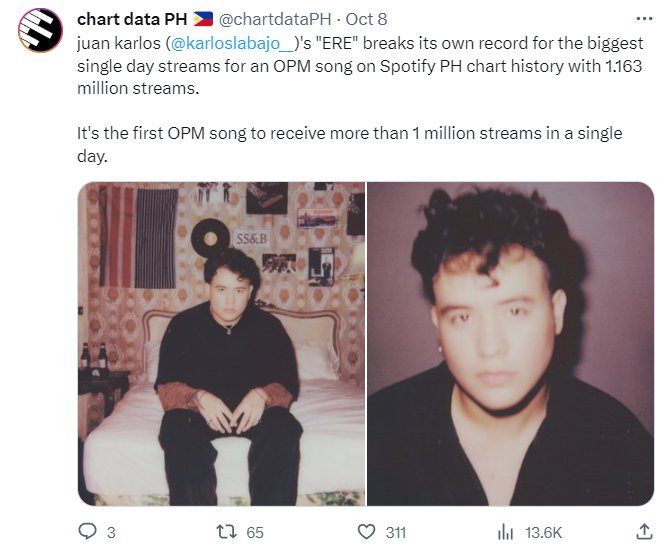Click the reply count "3"
The height and width of the screenshot is (550, 669).
click(x=110, y=532)
